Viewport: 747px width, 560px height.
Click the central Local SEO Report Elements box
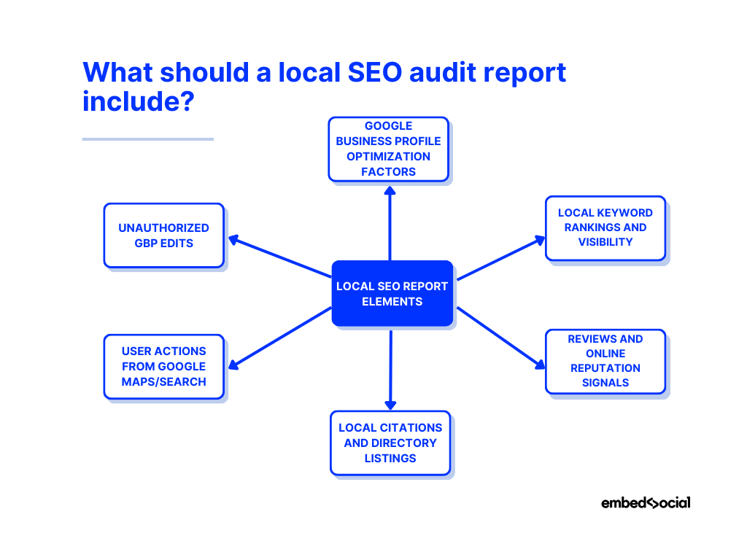392,293
